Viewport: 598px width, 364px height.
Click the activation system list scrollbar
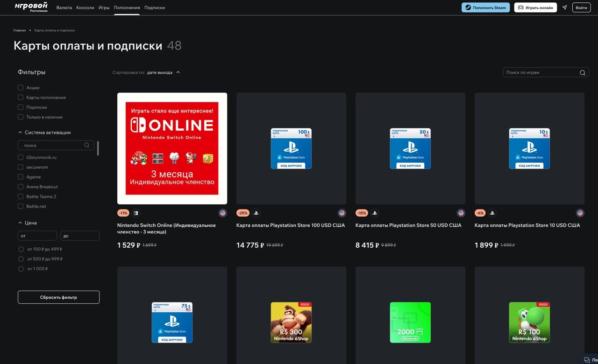click(98, 148)
